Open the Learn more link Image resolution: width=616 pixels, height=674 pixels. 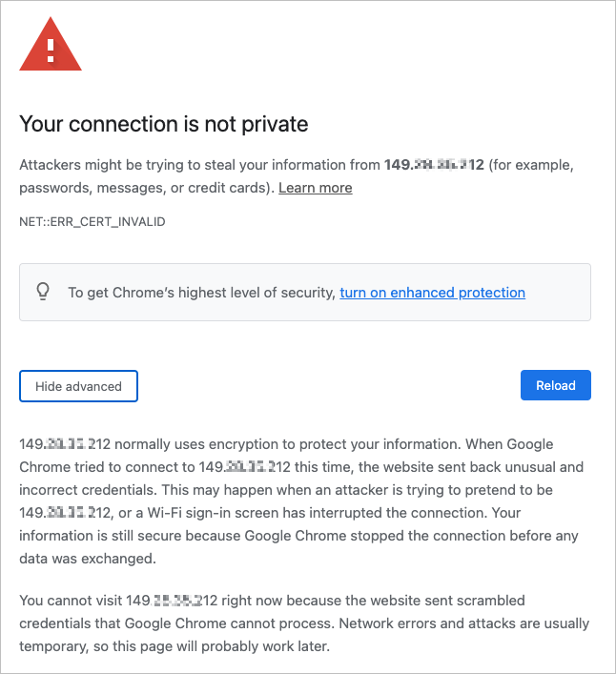[x=315, y=188]
